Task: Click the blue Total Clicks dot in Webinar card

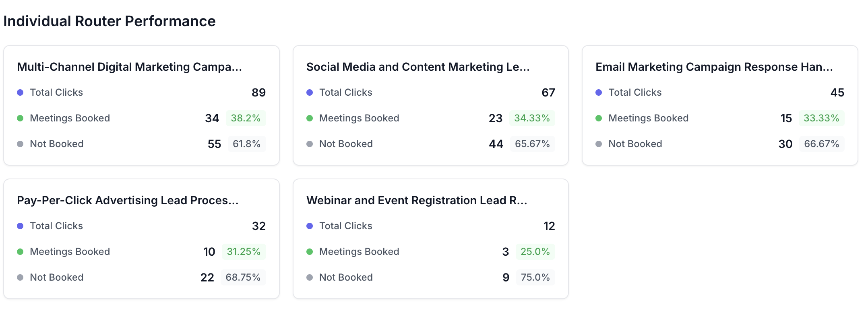Action: click(x=310, y=226)
